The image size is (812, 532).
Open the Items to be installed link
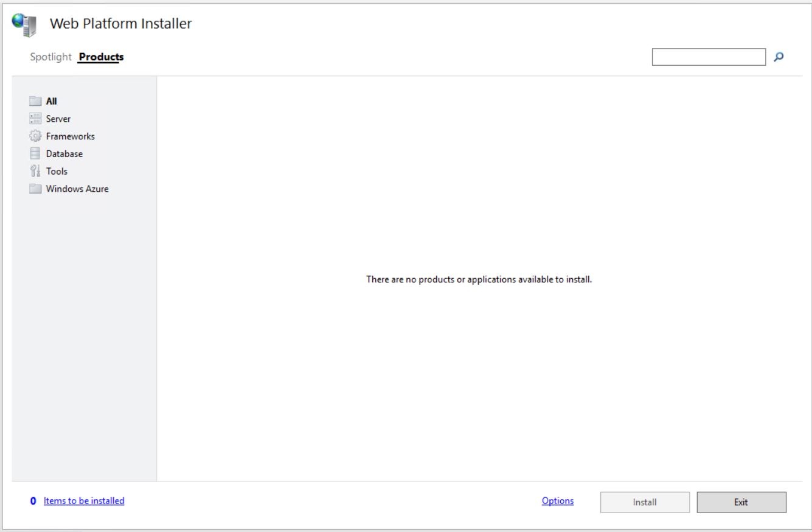84,501
